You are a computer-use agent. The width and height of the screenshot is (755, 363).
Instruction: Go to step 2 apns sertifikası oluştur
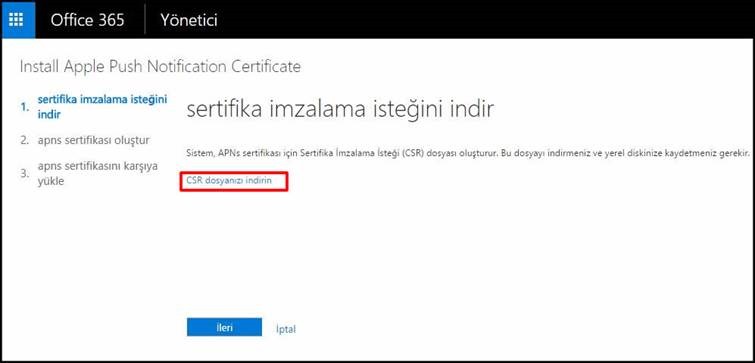93,141
